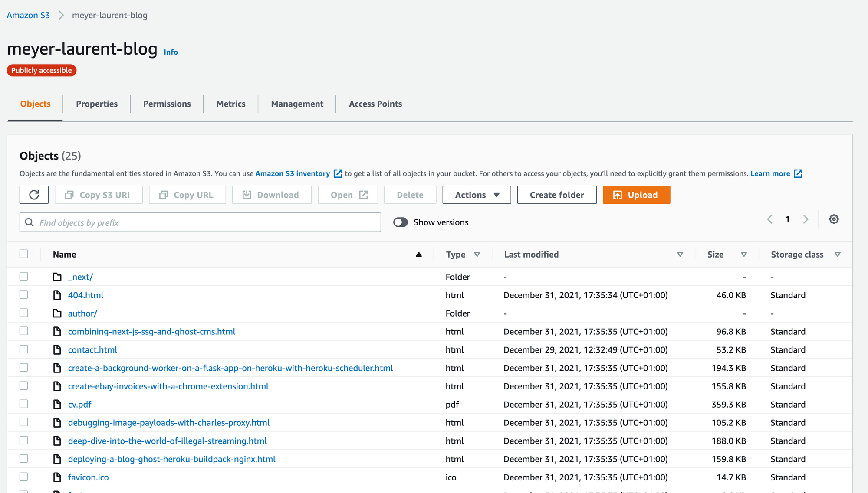Image resolution: width=868 pixels, height=493 pixels.
Task: Click the Info link beside bucket name
Action: 171,52
